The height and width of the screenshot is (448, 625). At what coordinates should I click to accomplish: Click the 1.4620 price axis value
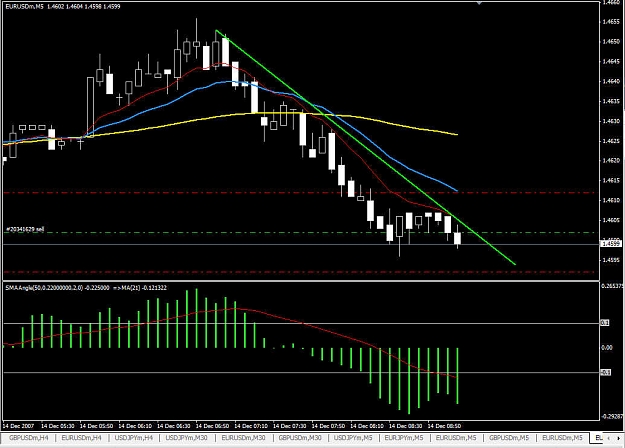(x=611, y=161)
